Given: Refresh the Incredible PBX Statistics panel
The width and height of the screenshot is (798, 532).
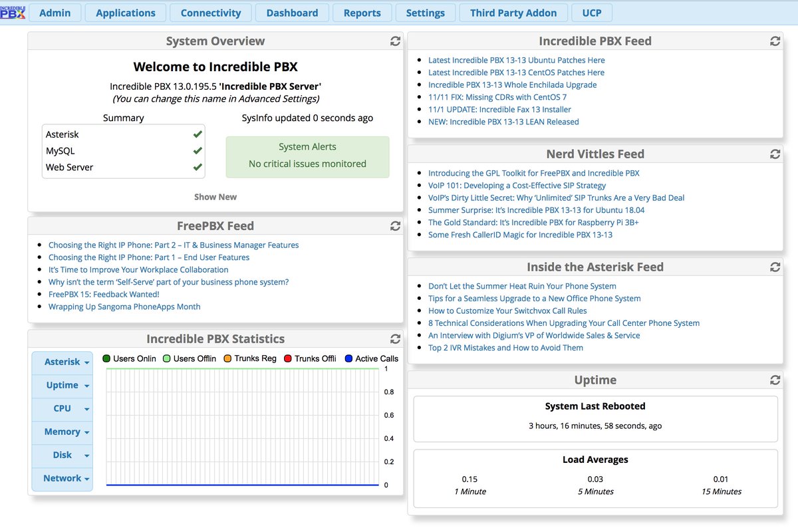Looking at the screenshot, I should pyautogui.click(x=395, y=339).
